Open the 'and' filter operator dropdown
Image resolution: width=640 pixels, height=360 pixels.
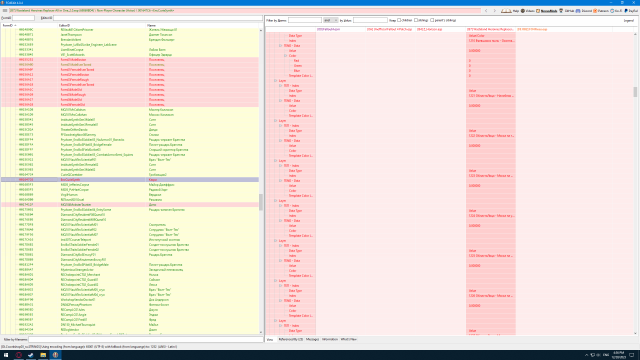click(331, 20)
